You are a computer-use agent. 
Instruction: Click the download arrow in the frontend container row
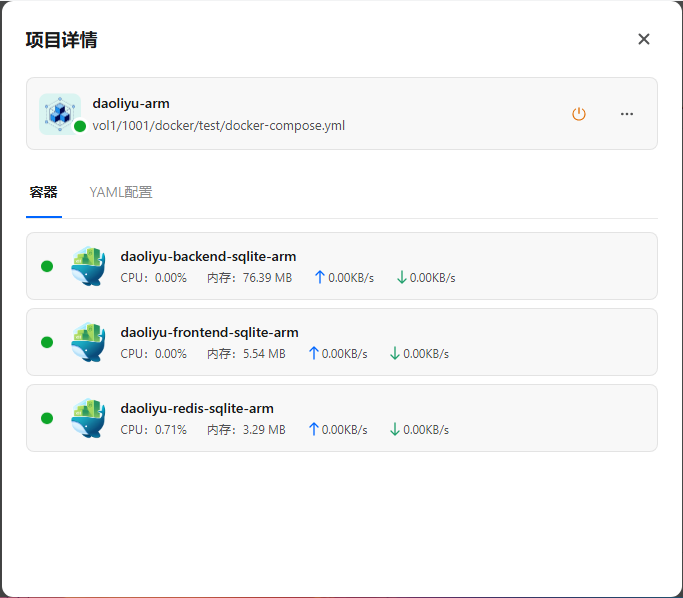tap(395, 353)
